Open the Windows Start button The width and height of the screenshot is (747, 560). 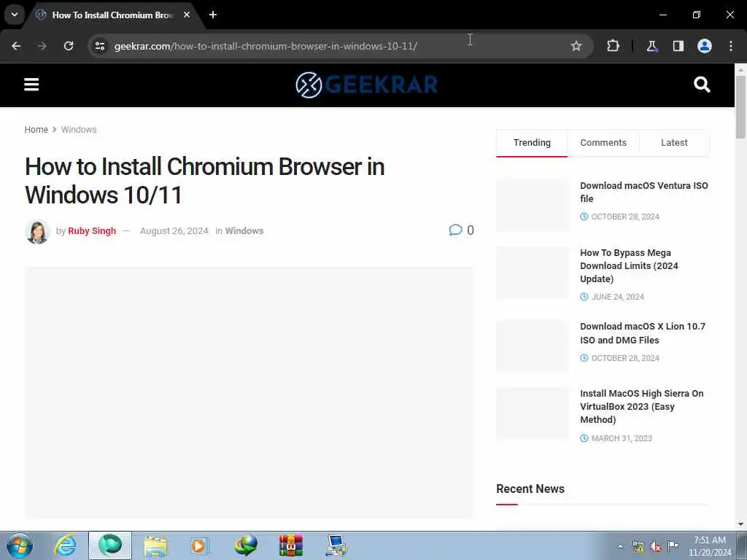[x=20, y=545]
